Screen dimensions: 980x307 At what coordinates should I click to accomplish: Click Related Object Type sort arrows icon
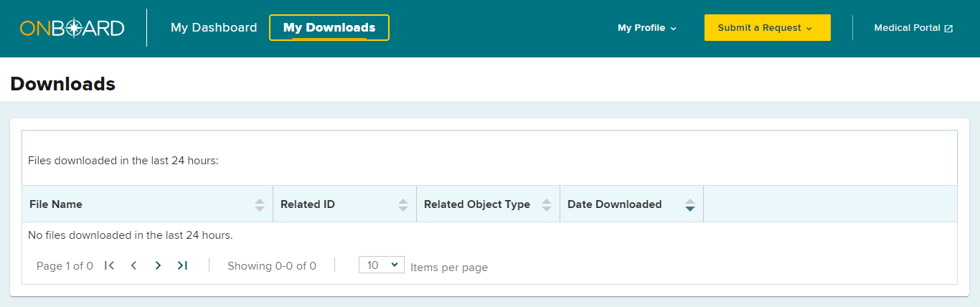547,204
